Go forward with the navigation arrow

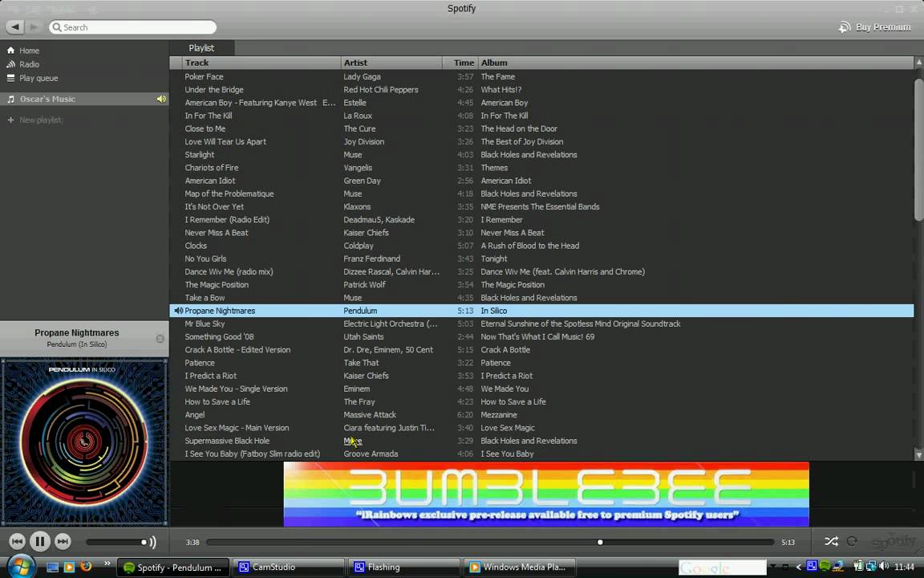coord(34,27)
